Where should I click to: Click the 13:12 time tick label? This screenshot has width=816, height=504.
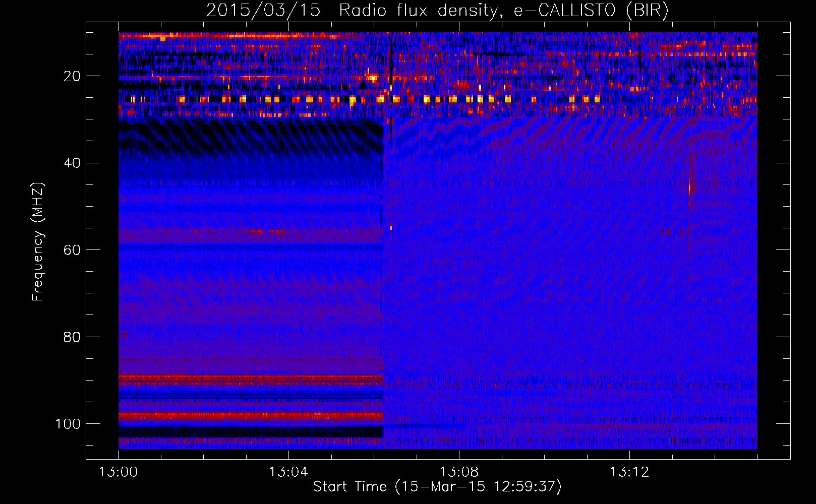630,472
